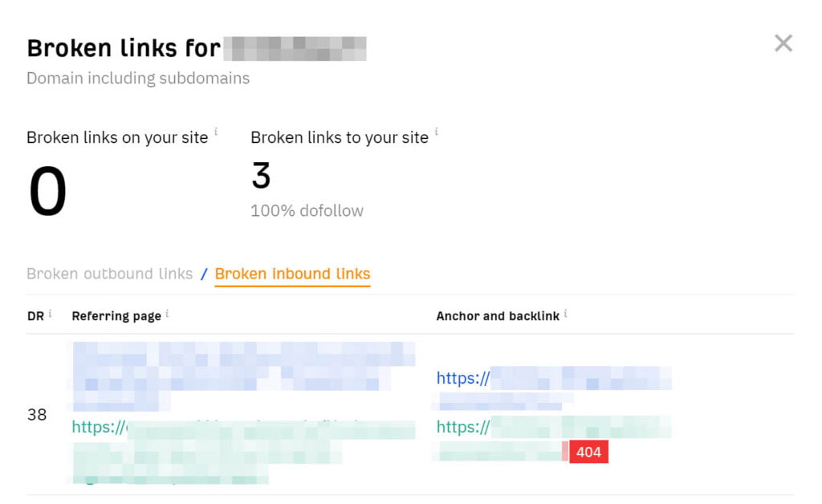Open the green backlink https URL
822x504 pixels.
tap(463, 428)
